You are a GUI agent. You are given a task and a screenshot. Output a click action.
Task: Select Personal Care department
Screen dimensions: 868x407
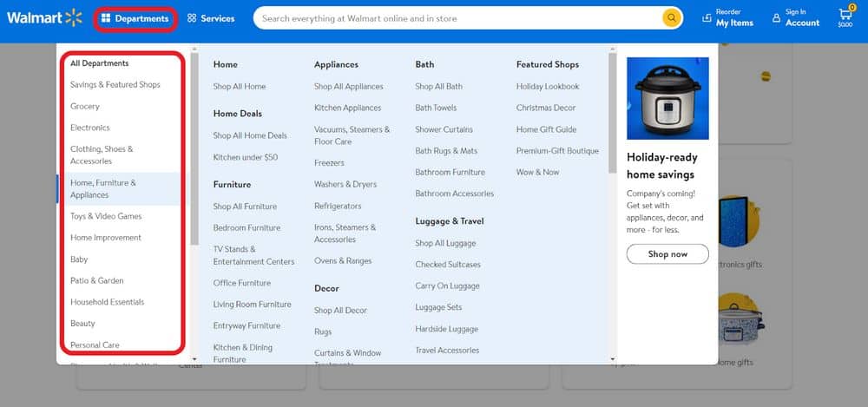[95, 345]
